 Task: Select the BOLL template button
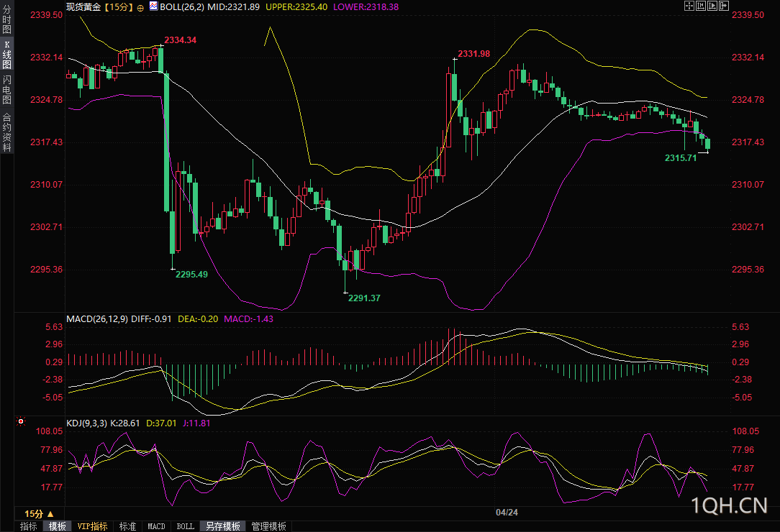point(186,526)
